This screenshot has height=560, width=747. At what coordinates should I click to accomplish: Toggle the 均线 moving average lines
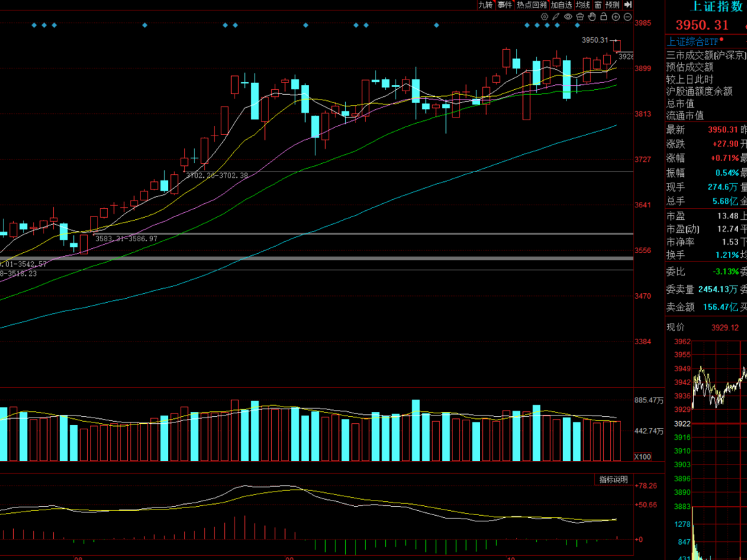[583, 5]
